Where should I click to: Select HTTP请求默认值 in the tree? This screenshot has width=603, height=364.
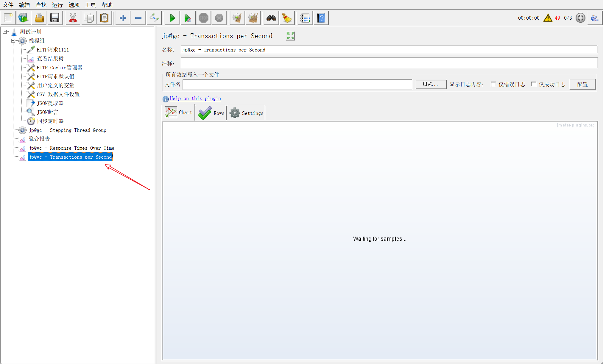point(55,76)
